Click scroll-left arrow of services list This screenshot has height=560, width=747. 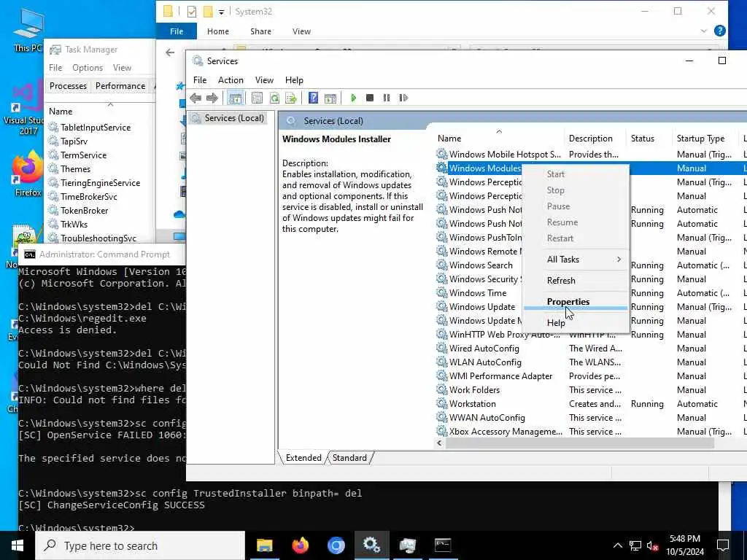tap(439, 443)
